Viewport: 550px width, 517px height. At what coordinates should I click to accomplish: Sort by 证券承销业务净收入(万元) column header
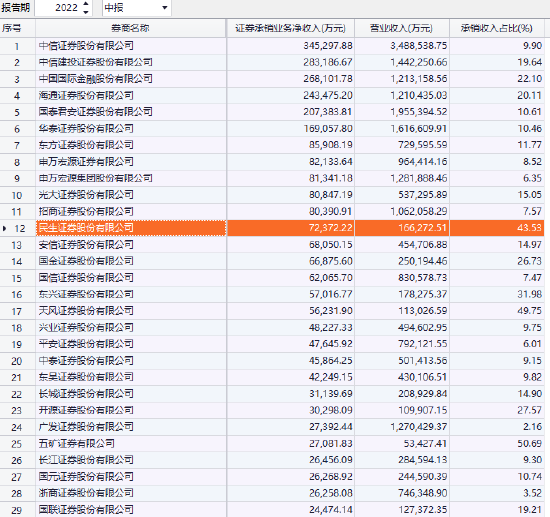pos(290,28)
